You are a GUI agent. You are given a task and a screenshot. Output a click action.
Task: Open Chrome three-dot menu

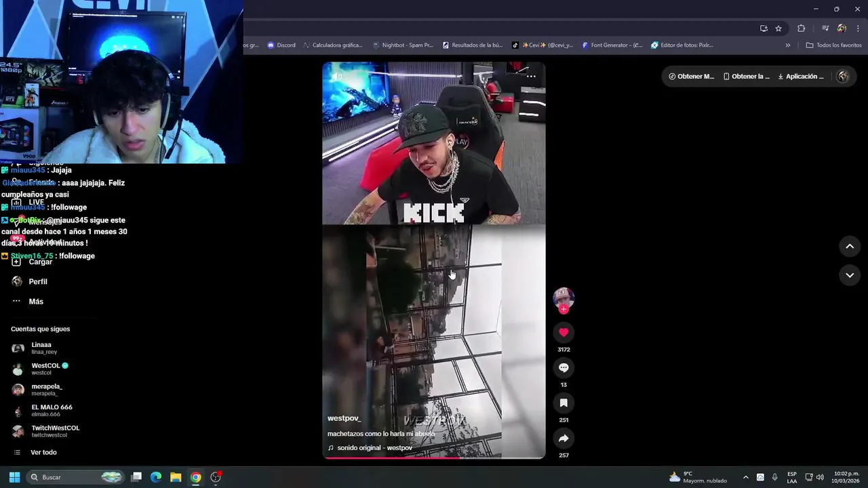coord(858,28)
